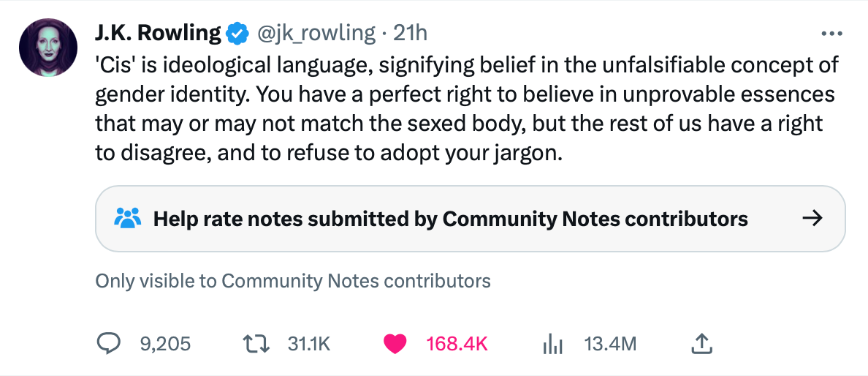The width and height of the screenshot is (868, 376).
Task: Open the view analytics bar chart icon
Action: point(552,345)
